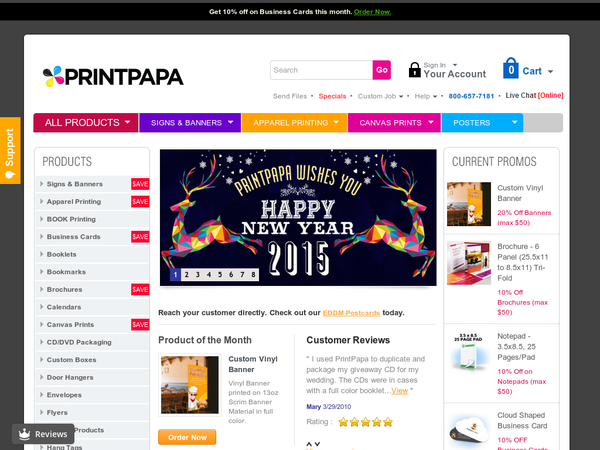Click the Custom Vinyl Banner product title
The width and height of the screenshot is (600, 450).
[x=253, y=364]
